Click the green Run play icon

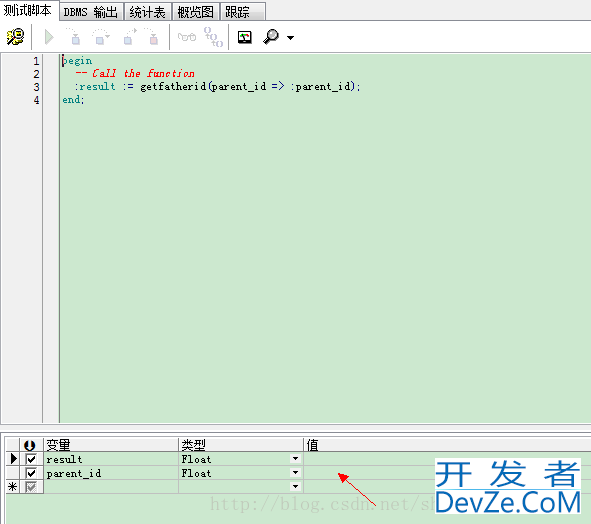tap(49, 37)
